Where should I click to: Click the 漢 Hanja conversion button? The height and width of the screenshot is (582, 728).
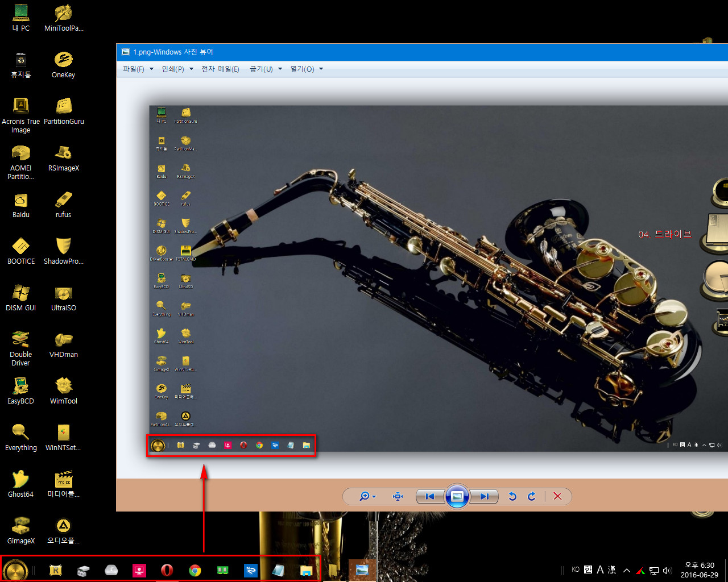click(x=612, y=569)
